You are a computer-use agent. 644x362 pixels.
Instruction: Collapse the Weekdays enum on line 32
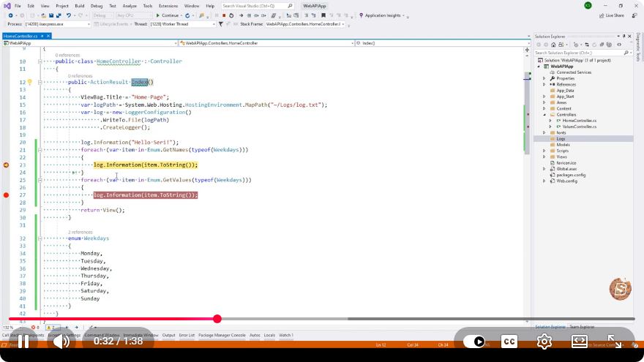point(40,238)
